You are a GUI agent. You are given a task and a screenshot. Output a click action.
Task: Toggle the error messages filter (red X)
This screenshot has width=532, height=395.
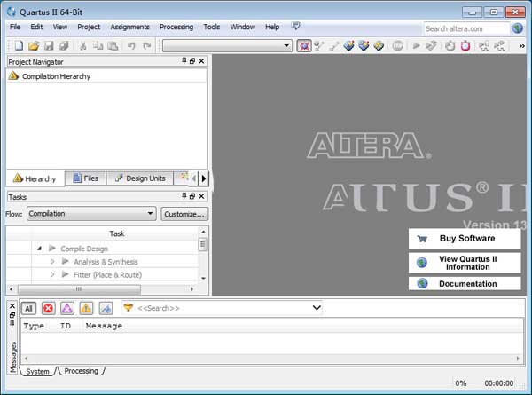48,308
